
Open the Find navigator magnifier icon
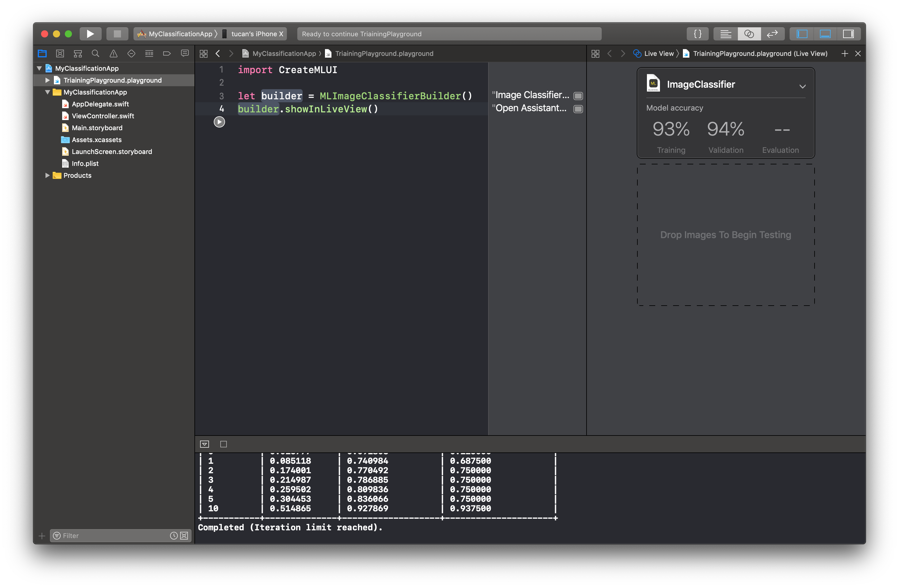(95, 54)
